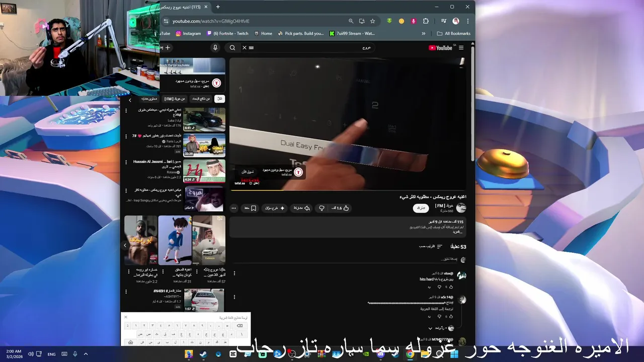
Task: Open the Instagram bookmark
Action: tap(188, 34)
